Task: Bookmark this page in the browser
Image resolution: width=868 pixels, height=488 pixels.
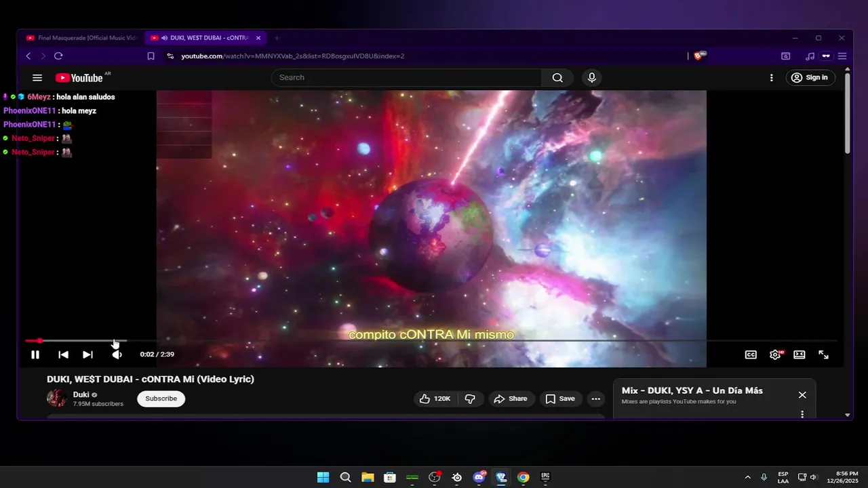Action: click(x=151, y=56)
